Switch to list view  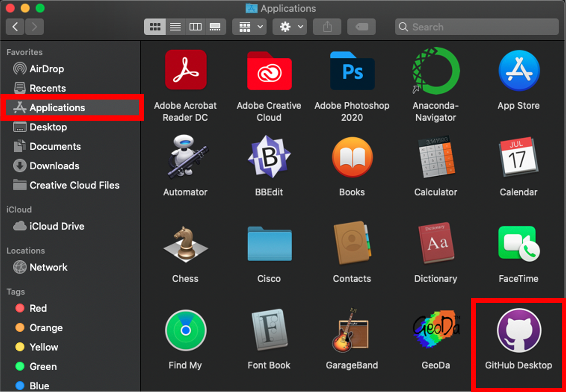pyautogui.click(x=175, y=27)
